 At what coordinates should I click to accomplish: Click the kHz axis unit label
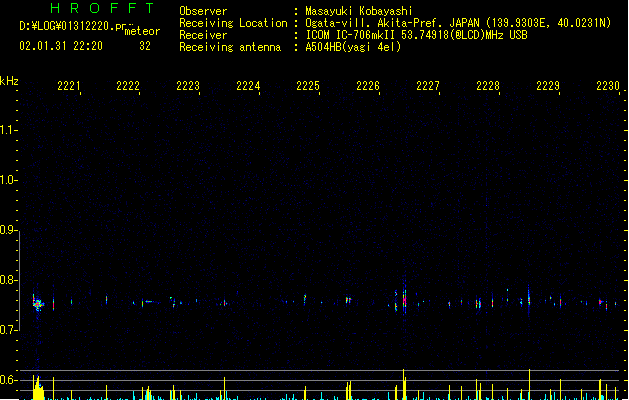click(9, 81)
